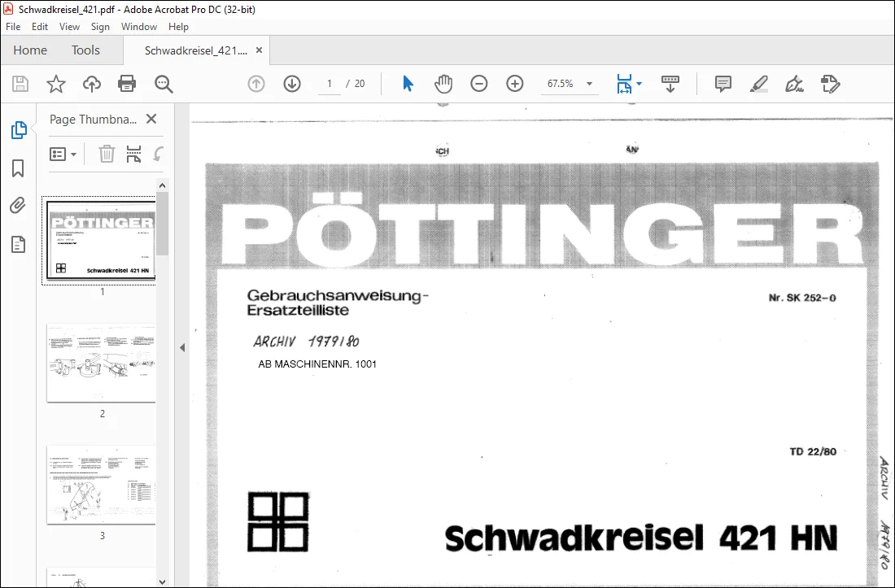Open the Window menu
This screenshot has width=895, height=588.
138,27
